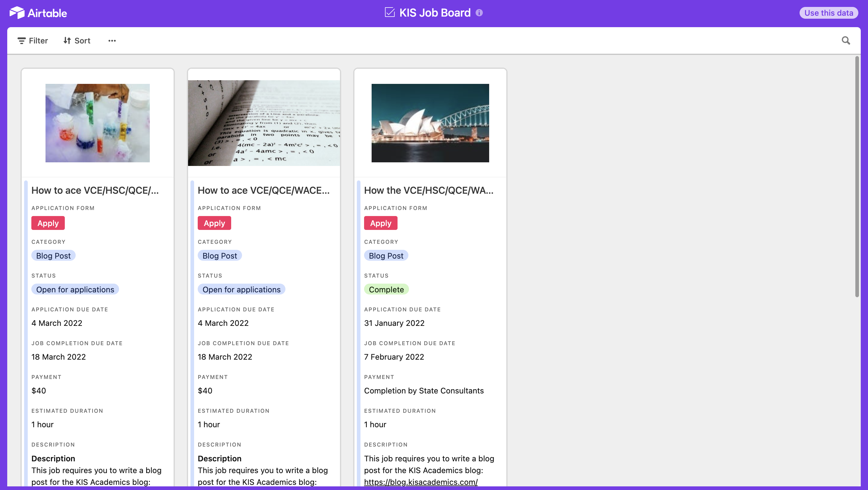Open the 'How the VCE/HSC/QCE/WA...' card title
The image size is (868, 490).
tap(429, 190)
